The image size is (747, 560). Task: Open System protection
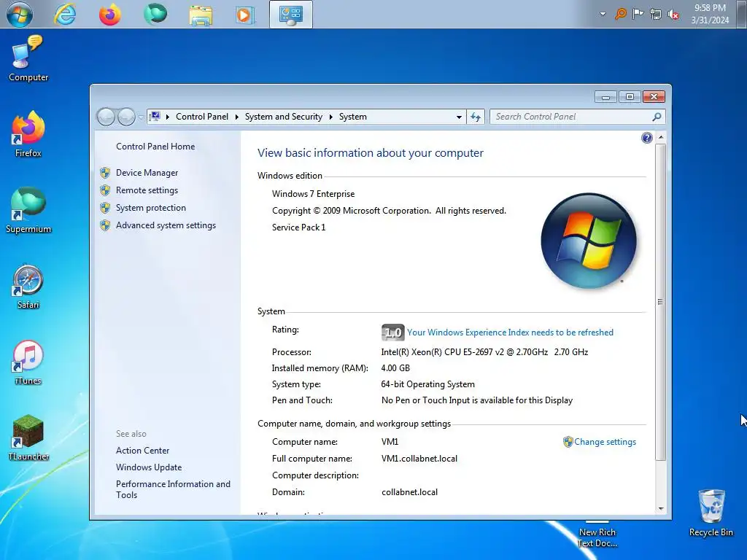[150, 208]
